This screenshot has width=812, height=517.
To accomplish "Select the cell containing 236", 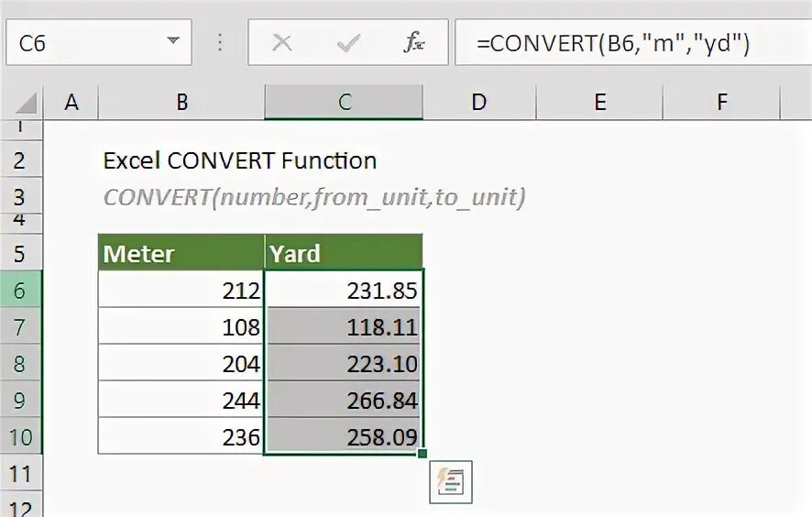I will click(x=181, y=436).
